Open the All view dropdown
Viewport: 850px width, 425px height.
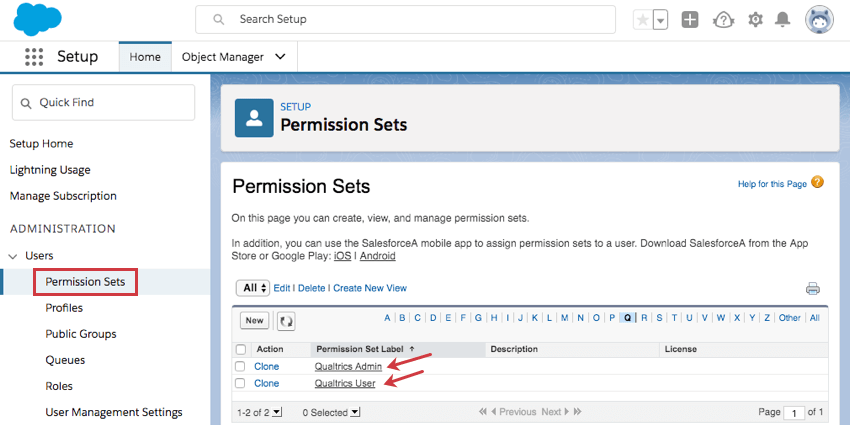click(x=253, y=288)
